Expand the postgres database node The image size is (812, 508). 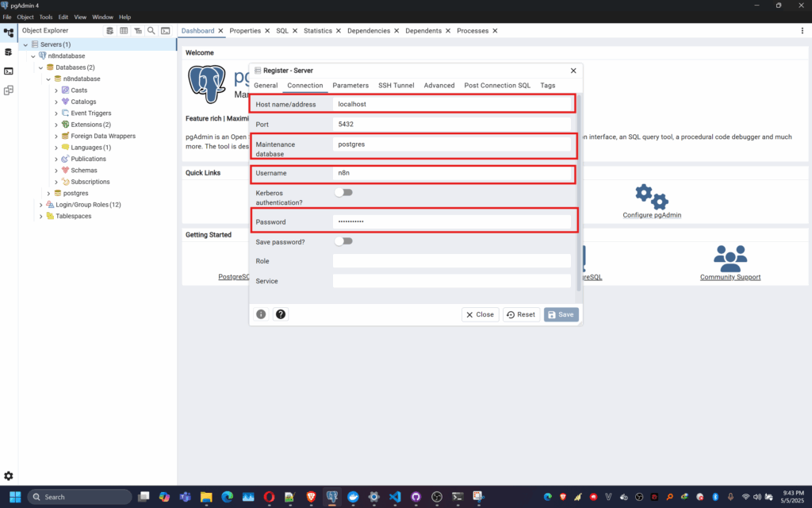click(48, 194)
